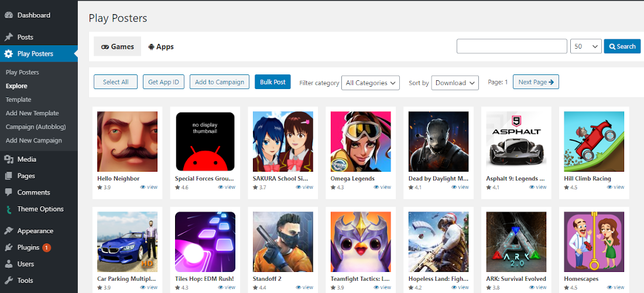Image resolution: width=644 pixels, height=293 pixels.
Task: Select the Tiles Hop: EDM Rush thumbnail
Action: [205, 241]
